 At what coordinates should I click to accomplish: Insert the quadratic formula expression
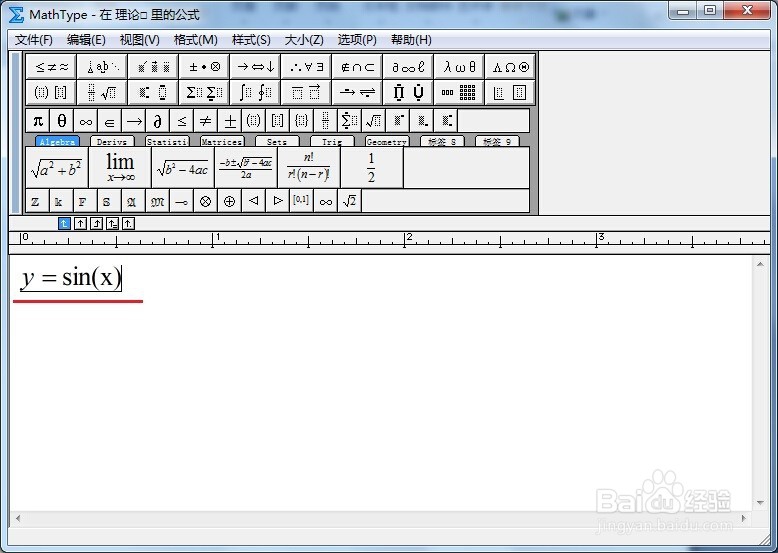[246, 168]
